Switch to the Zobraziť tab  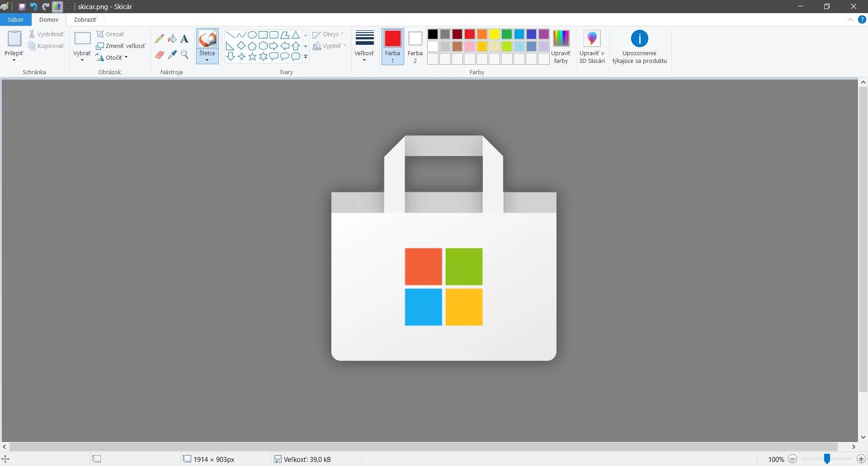pyautogui.click(x=85, y=20)
